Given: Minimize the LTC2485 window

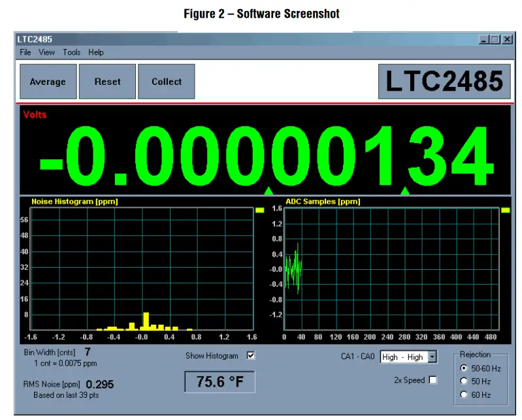Looking at the screenshot, I should coord(483,39).
